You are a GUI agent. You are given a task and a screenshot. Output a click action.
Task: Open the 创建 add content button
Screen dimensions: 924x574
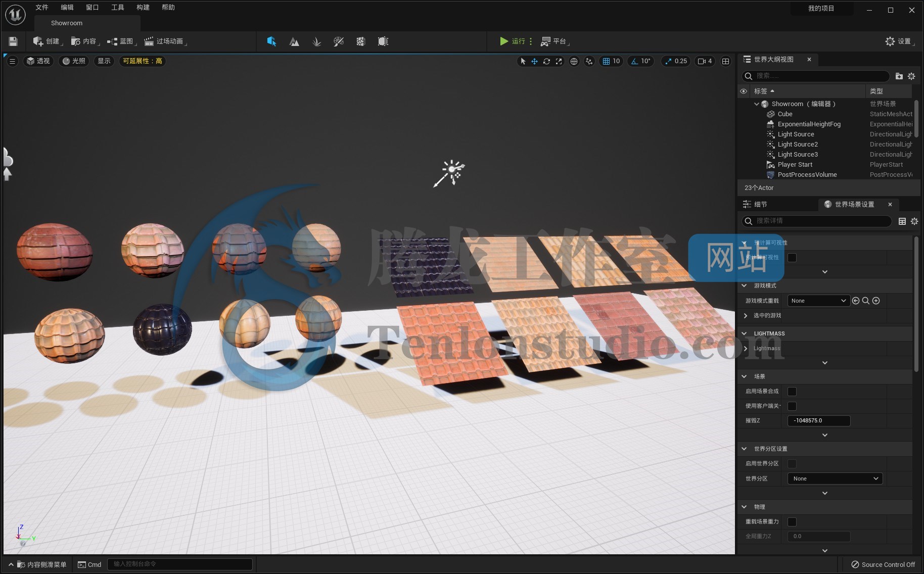point(48,41)
